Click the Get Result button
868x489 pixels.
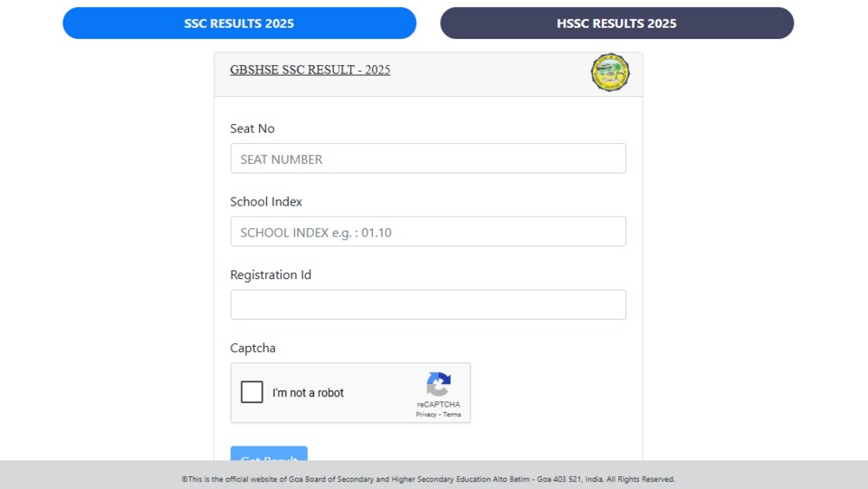pyautogui.click(x=269, y=454)
